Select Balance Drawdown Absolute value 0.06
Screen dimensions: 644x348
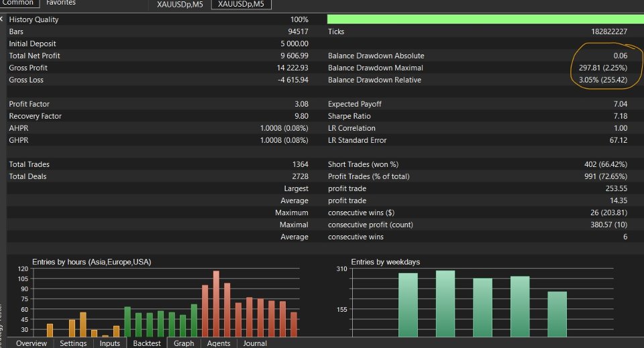tap(620, 56)
